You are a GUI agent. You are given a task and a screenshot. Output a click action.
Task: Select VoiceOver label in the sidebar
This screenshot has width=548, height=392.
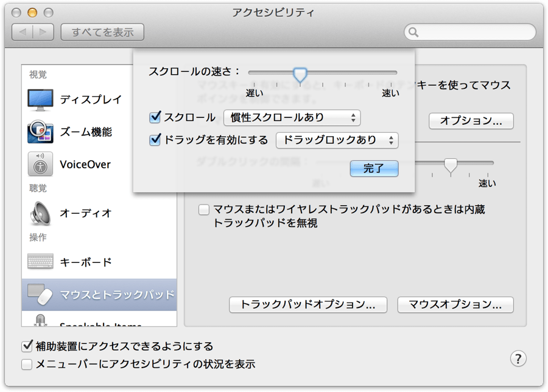(85, 164)
